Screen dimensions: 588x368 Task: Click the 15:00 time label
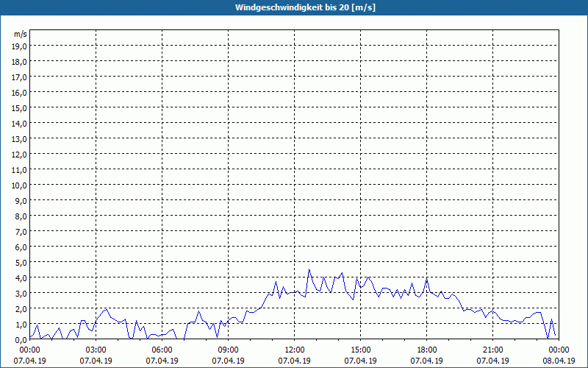361,350
